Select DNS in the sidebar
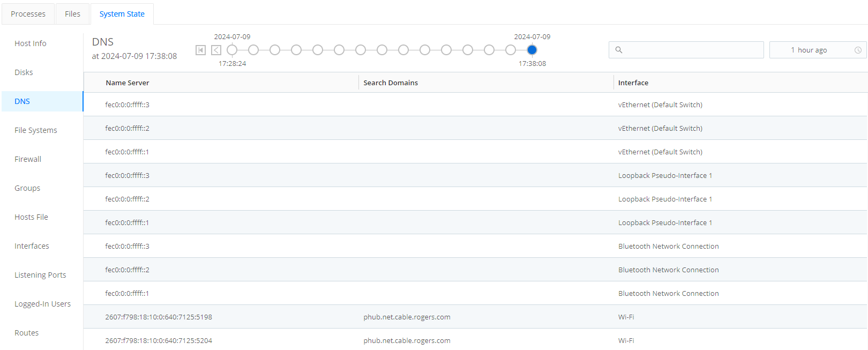Viewport: 868px width, 350px height. pyautogui.click(x=42, y=101)
